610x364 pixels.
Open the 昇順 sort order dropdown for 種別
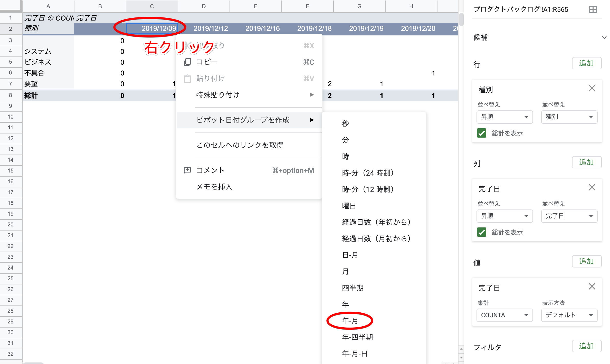coord(504,117)
